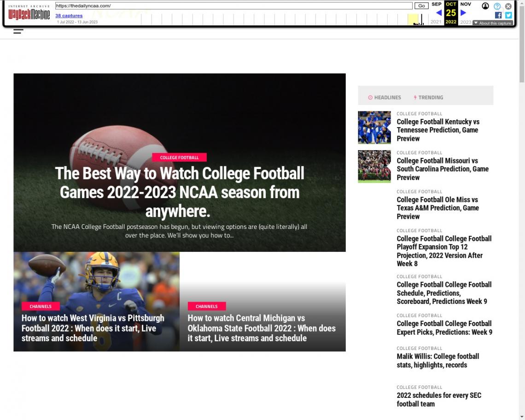
Task: Open Schedule, Predictions, Scoreboard Week 9 article
Action: click(x=444, y=293)
